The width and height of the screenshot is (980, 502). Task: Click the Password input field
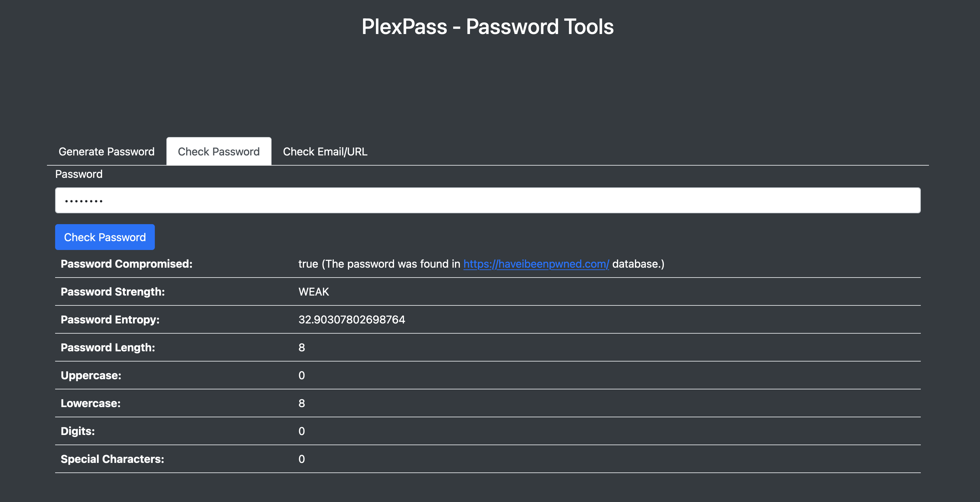(x=487, y=200)
